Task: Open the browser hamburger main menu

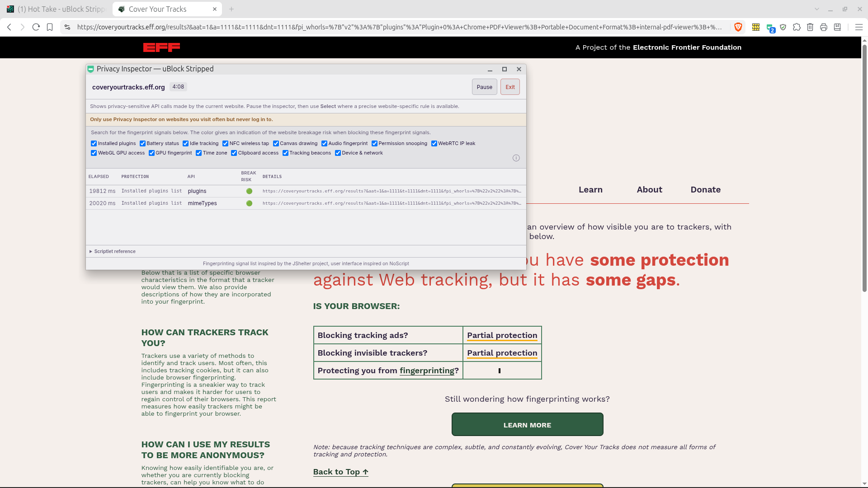Action: click(x=859, y=27)
